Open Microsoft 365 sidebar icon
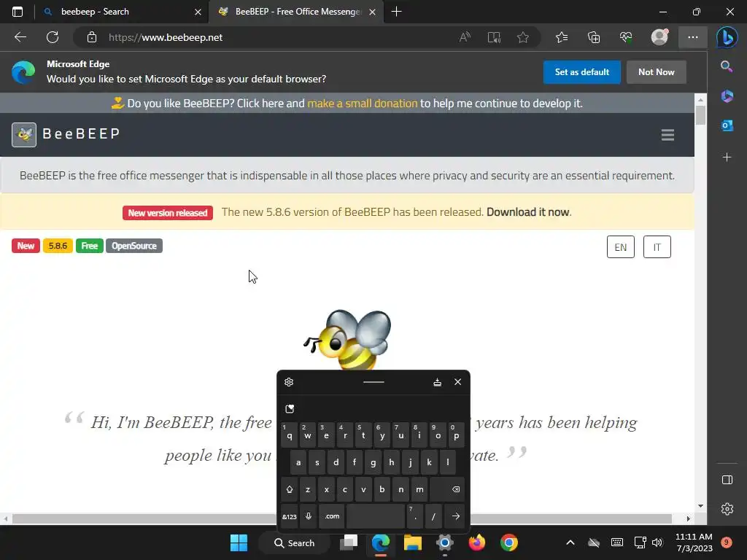This screenshot has height=560, width=747. (x=727, y=96)
